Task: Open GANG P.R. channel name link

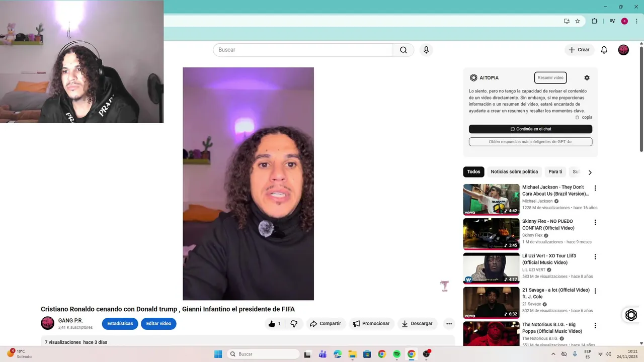Action: [x=70, y=321]
